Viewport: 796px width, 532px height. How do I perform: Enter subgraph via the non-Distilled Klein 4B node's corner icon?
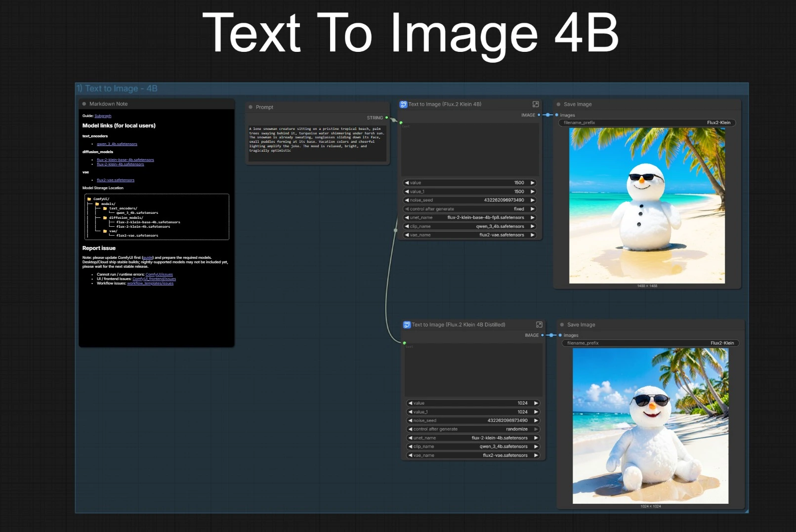click(536, 104)
